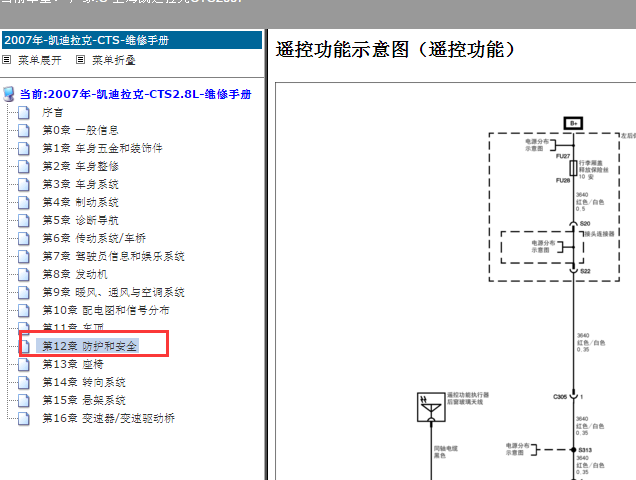Click the S313 splice label
Image resolution: width=636 pixels, height=480 pixels.
[x=585, y=450]
